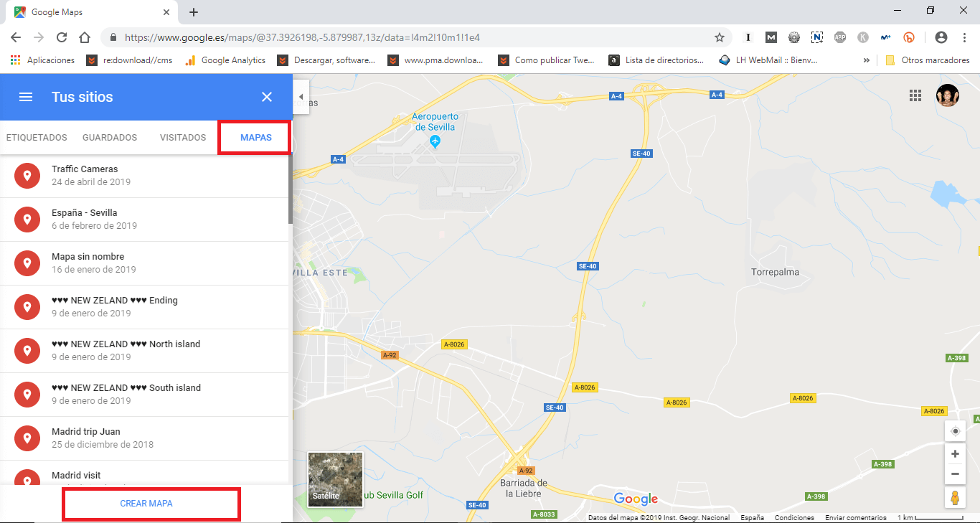The image size is (980, 523).
Task: Open the Enviar comentarios link
Action: [856, 517]
